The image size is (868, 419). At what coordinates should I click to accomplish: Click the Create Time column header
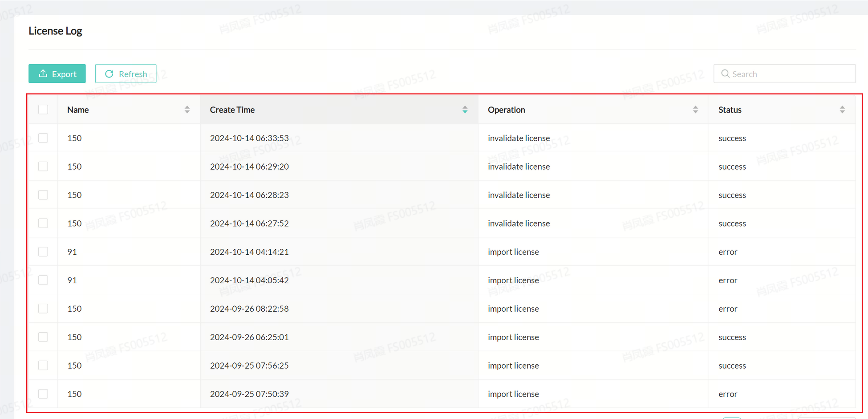click(232, 110)
